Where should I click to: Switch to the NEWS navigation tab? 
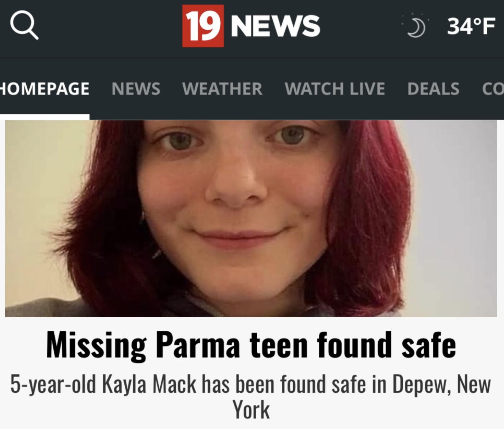tap(136, 89)
